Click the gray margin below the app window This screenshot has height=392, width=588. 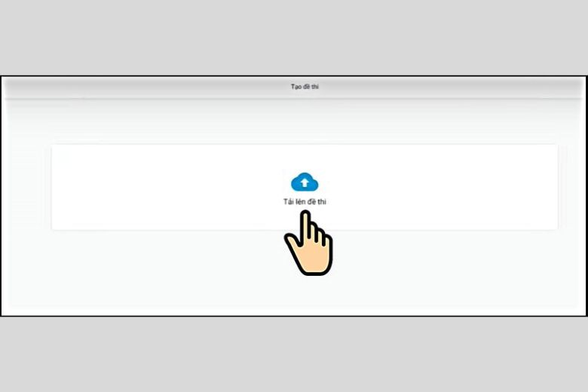point(294,354)
